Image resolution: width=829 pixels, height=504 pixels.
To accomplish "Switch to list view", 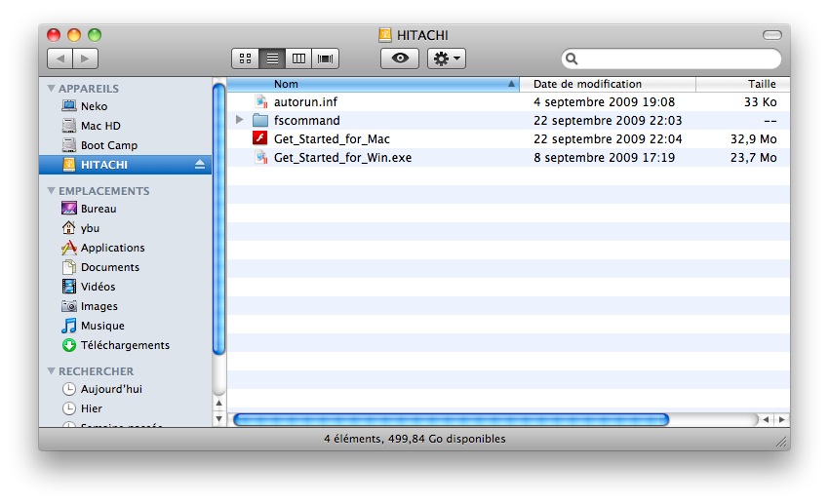I will click(272, 58).
